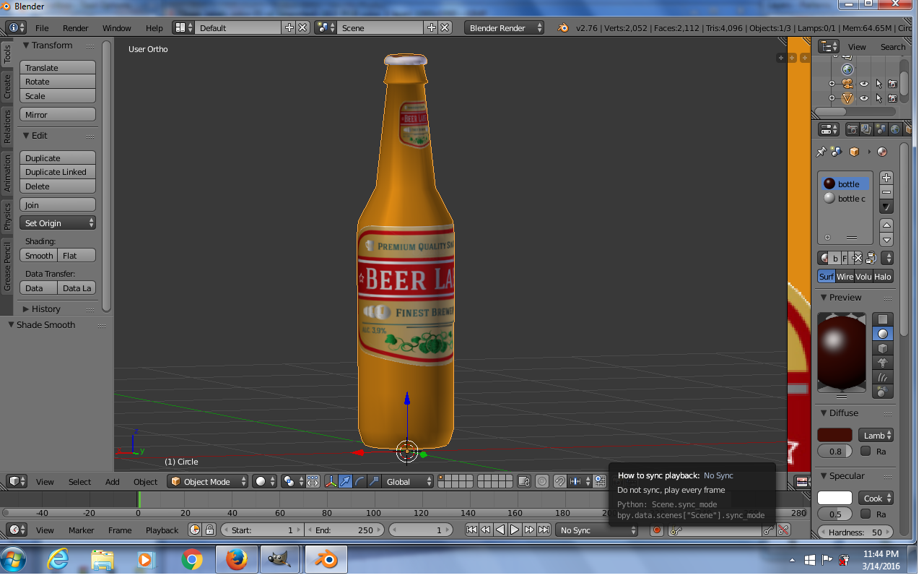
Task: Open CookTorr specular shader dropdown
Action: (876, 498)
